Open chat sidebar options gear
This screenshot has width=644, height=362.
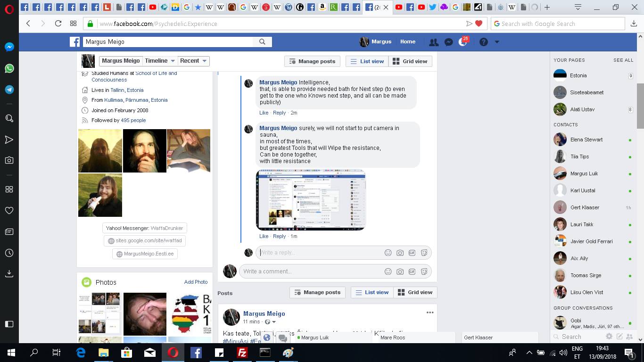coord(609,337)
